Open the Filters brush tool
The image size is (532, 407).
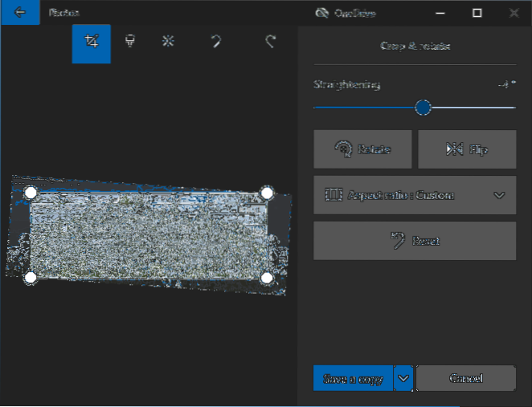[x=130, y=42]
